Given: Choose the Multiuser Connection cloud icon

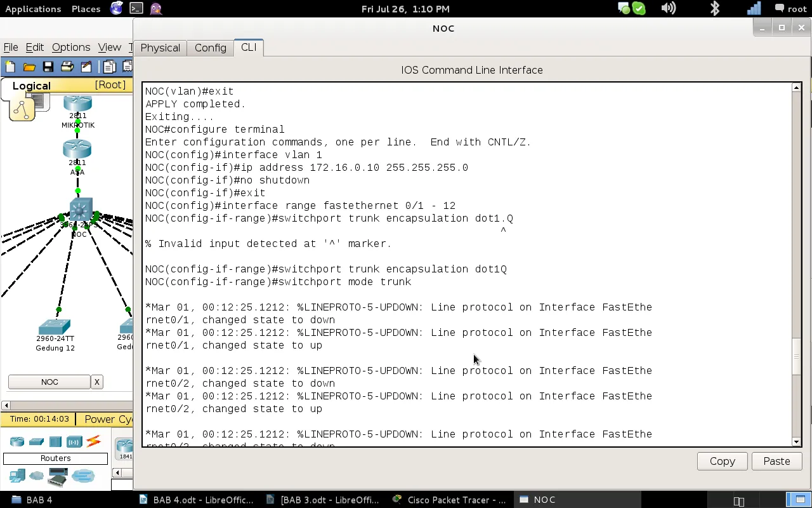Looking at the screenshot, I should [x=82, y=476].
